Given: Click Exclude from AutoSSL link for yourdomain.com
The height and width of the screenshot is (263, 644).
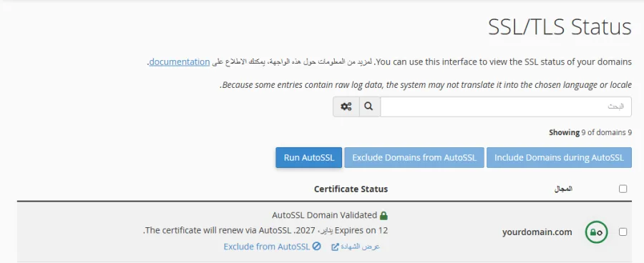Looking at the screenshot, I should [x=272, y=246].
